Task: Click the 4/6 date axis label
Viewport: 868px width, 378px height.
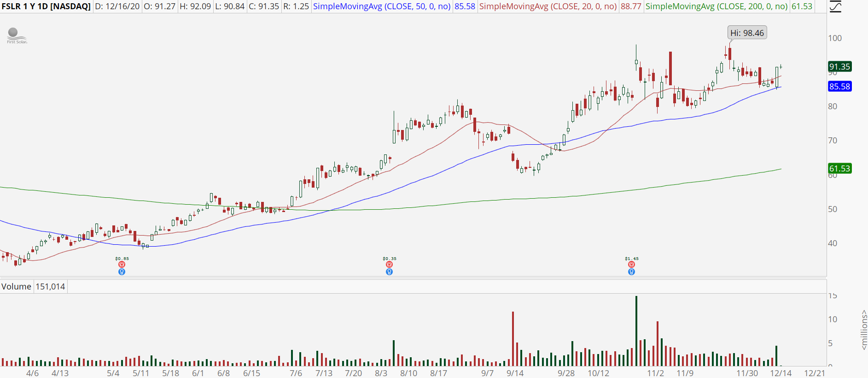Action: 32,373
